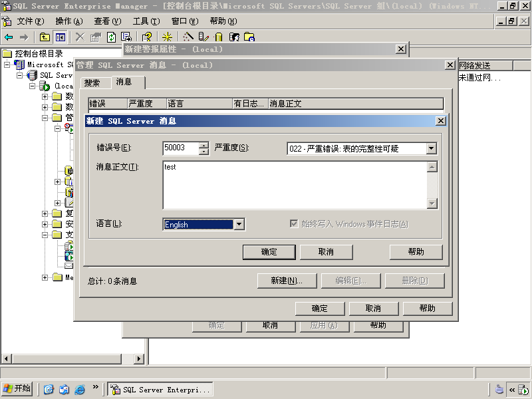
Task: Select the Full-Text Search icon in tree
Action: point(69,256)
